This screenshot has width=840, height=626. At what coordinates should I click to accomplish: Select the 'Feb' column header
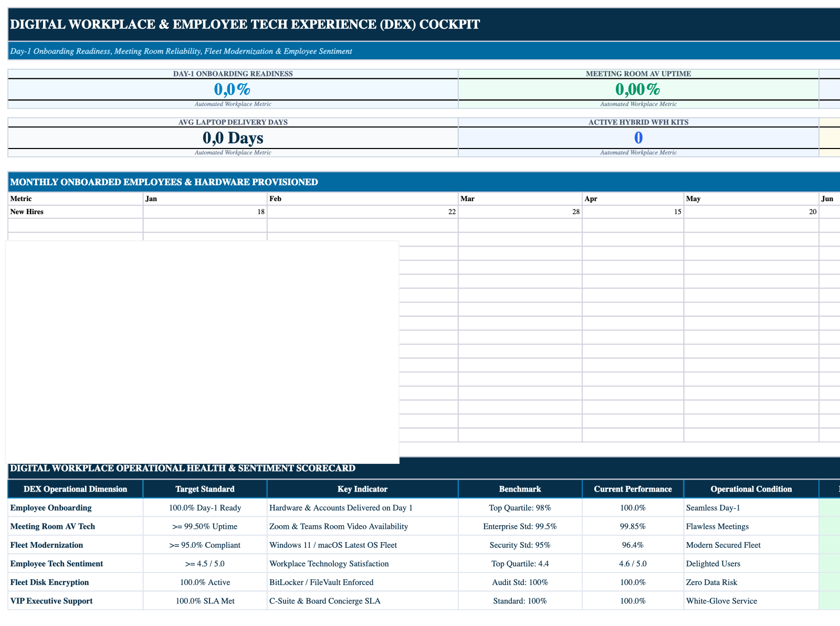(363, 199)
